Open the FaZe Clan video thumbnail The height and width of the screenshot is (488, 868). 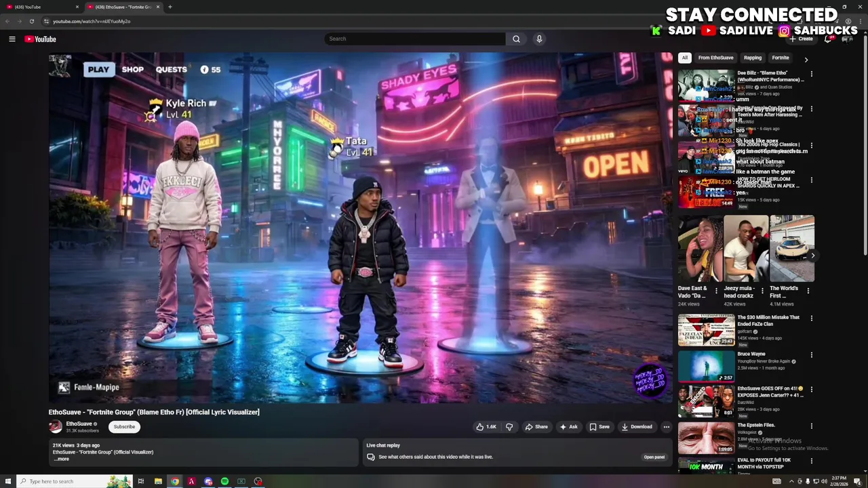coord(706,330)
